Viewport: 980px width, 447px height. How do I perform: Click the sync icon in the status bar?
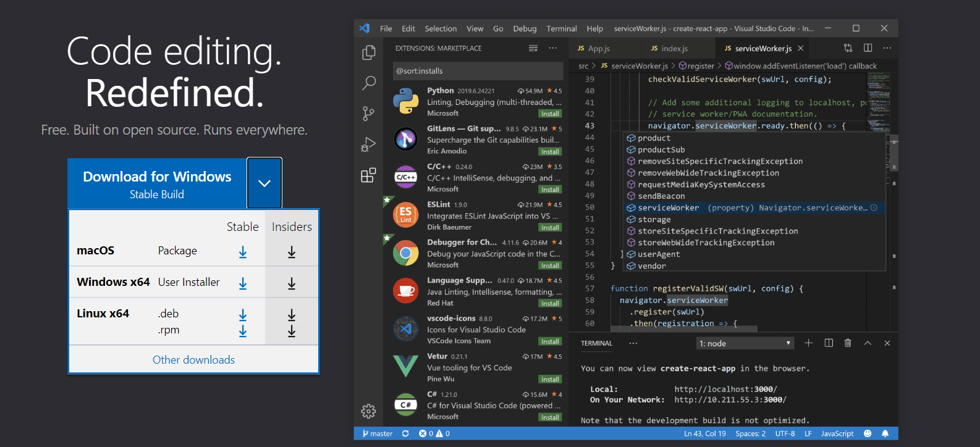405,433
